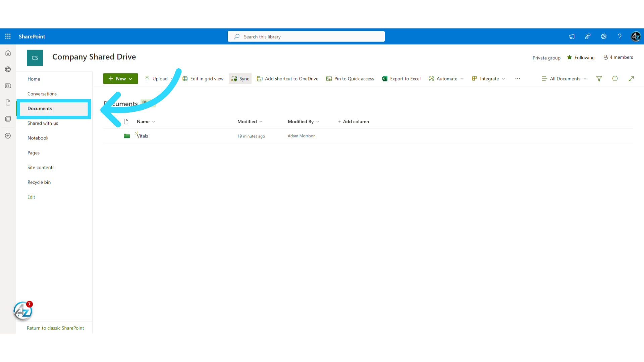
Task: Select Pages in left navigation
Action: [x=34, y=153]
